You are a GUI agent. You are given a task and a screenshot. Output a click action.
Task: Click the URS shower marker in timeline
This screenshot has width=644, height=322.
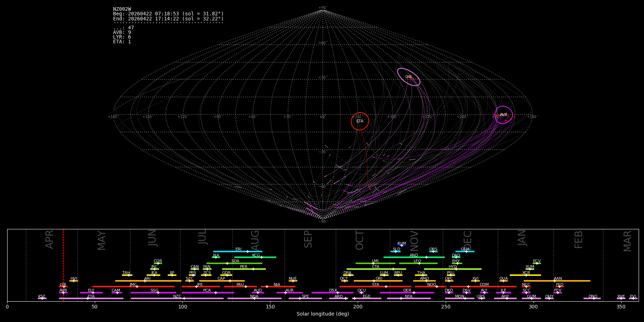[x=482, y=298]
